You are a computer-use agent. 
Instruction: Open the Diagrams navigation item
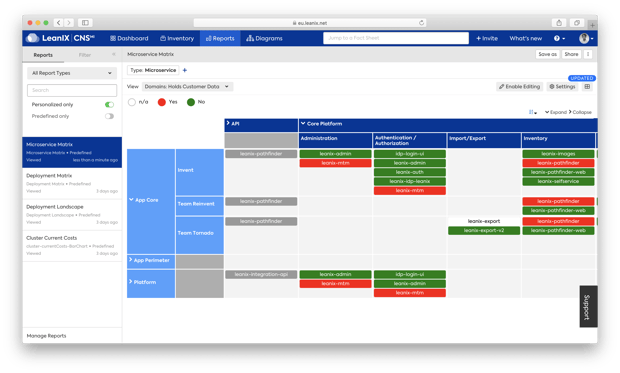pos(264,38)
